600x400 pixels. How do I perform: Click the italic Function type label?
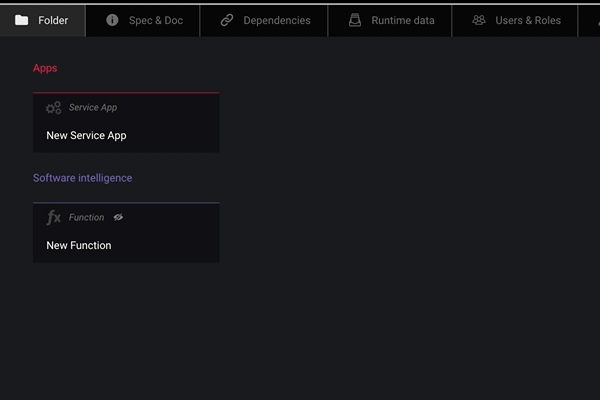(86, 218)
